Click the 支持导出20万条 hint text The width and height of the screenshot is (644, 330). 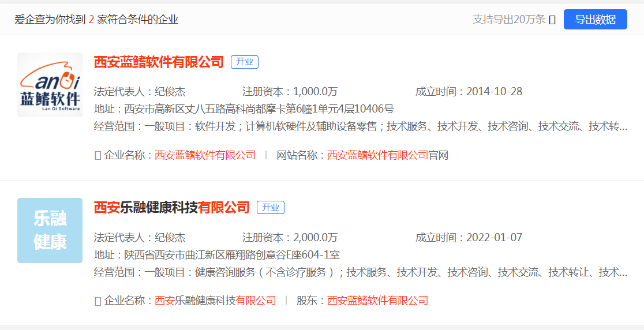pyautogui.click(x=509, y=19)
